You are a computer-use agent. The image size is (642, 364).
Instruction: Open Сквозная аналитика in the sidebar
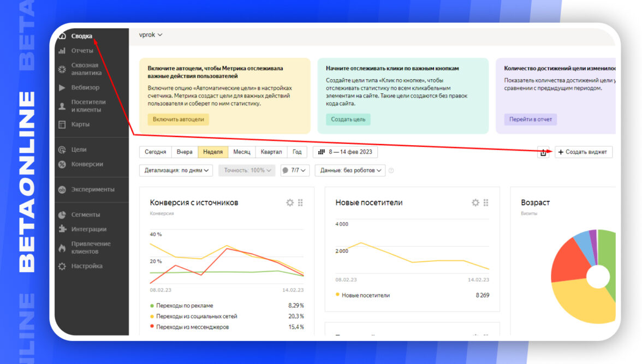(86, 69)
